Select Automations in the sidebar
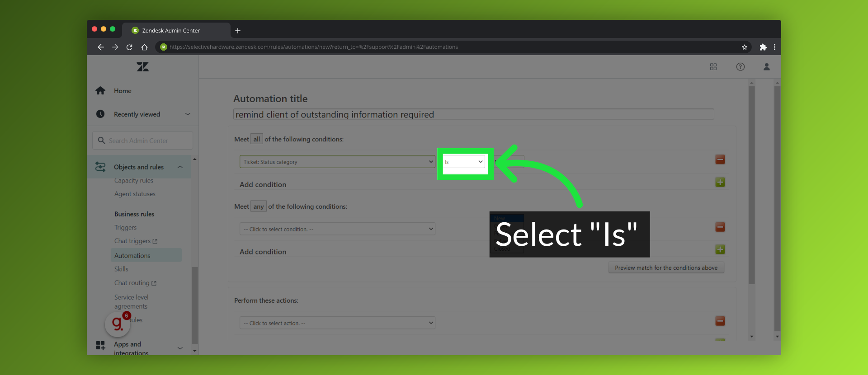The height and width of the screenshot is (375, 868). click(x=146, y=255)
